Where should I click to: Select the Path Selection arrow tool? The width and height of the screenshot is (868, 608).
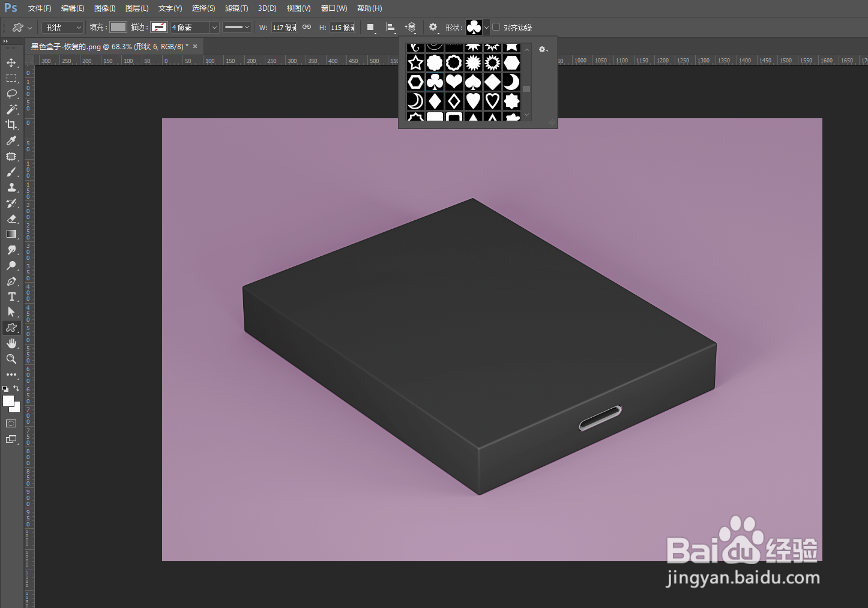coord(11,312)
